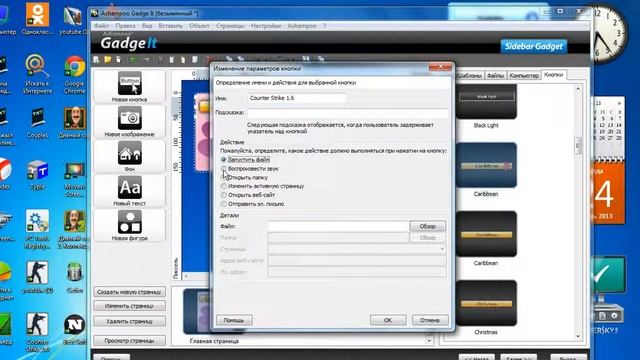The width and height of the screenshot is (640, 360).
Task: Switch to the Компьютер tab
Action: [524, 76]
